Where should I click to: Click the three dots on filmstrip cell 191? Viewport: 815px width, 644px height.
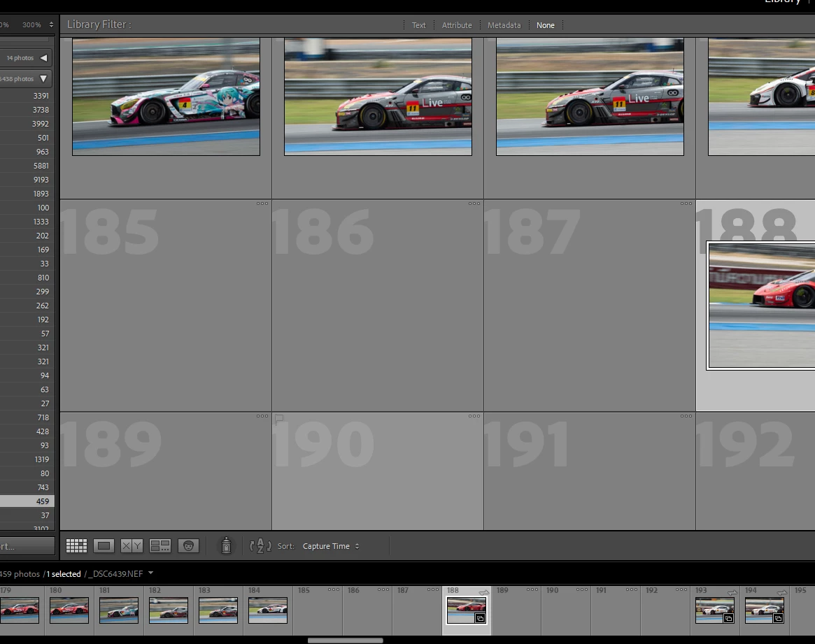(x=632, y=589)
